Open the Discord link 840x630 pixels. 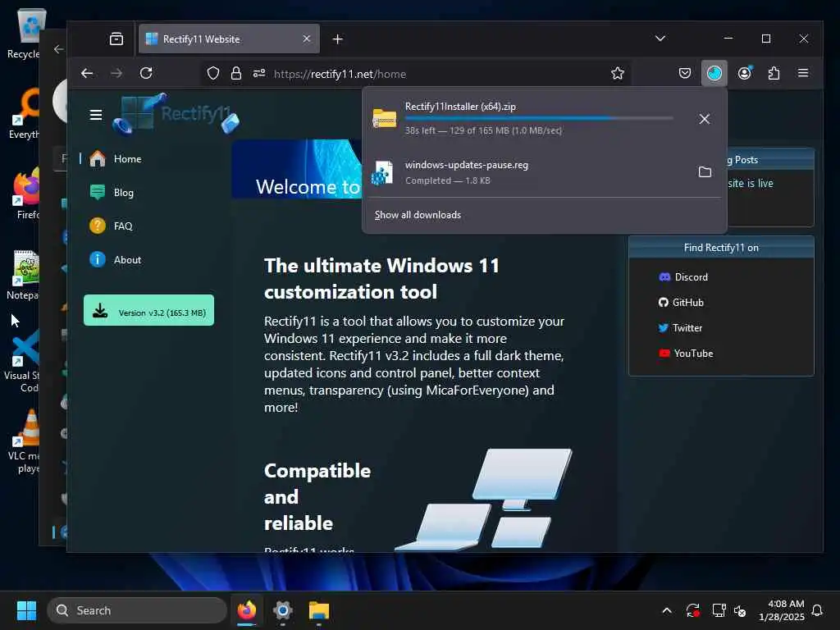(683, 277)
